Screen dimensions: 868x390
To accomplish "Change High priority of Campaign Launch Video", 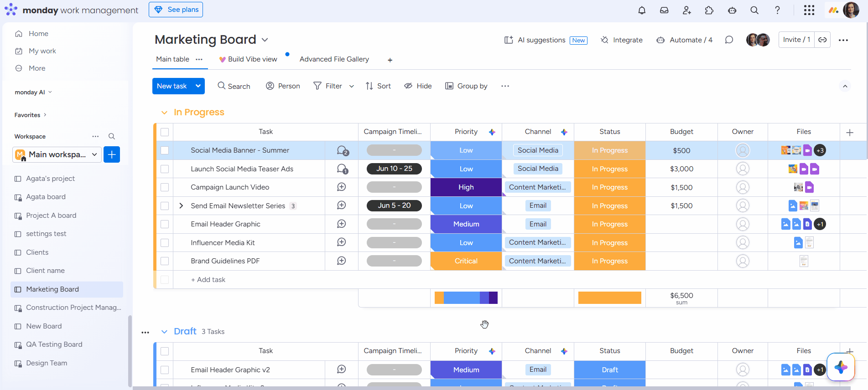I will [466, 187].
